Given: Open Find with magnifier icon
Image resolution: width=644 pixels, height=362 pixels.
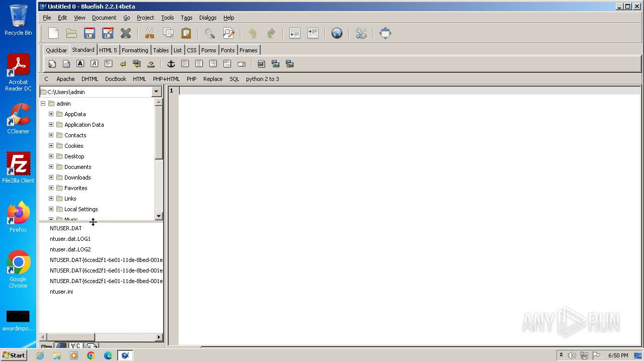Looking at the screenshot, I should pyautogui.click(x=210, y=33).
